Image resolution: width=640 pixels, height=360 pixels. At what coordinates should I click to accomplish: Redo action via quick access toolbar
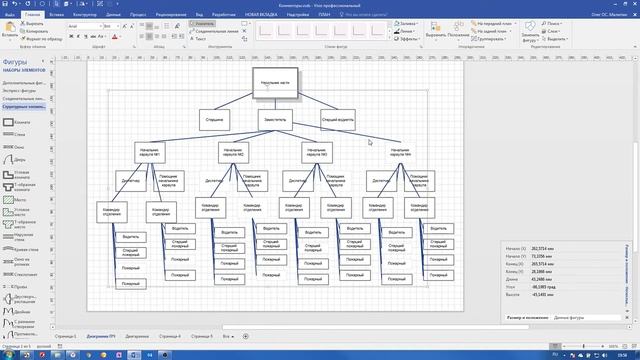(x=28, y=4)
